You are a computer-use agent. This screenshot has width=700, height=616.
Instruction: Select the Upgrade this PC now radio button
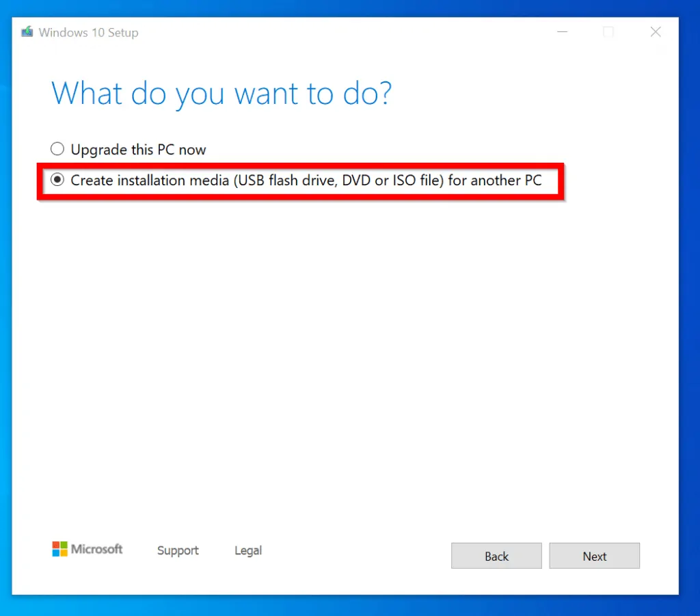tap(57, 148)
